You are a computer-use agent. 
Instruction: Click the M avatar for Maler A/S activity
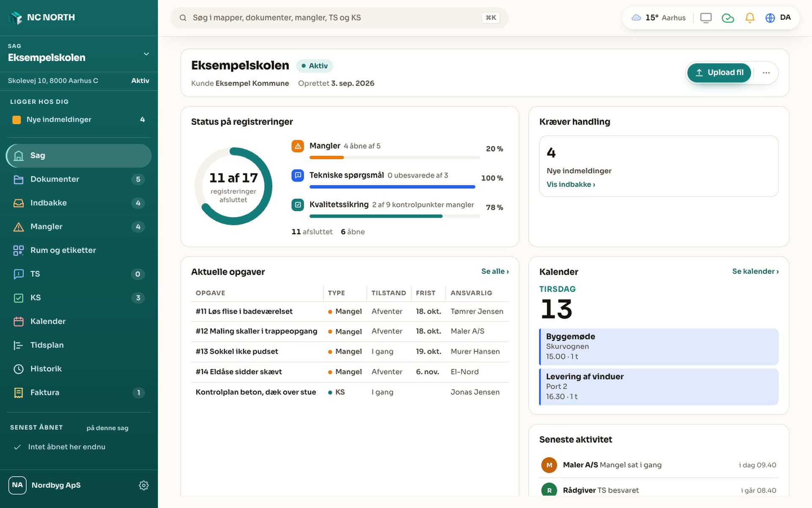pos(549,465)
